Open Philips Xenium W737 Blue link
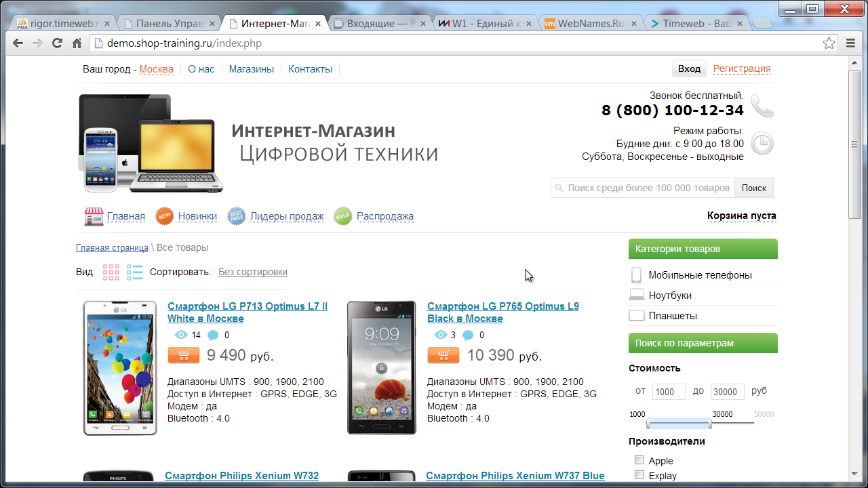 [515, 476]
